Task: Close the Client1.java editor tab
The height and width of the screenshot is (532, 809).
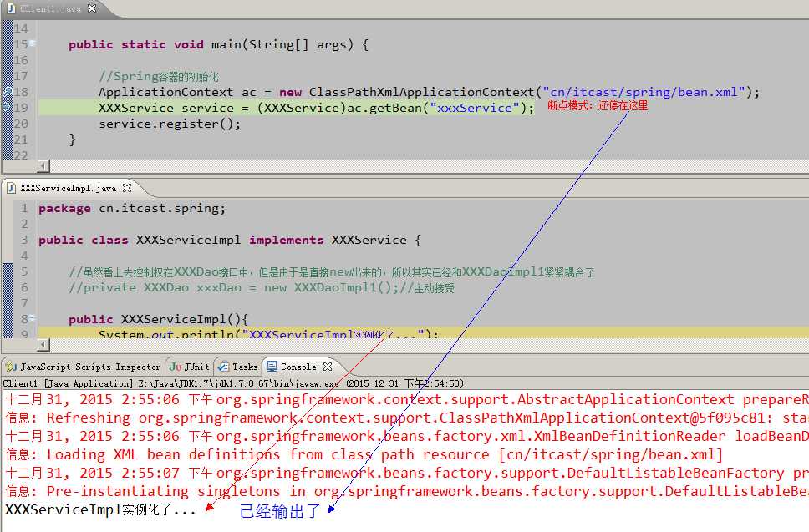Action: (x=92, y=8)
